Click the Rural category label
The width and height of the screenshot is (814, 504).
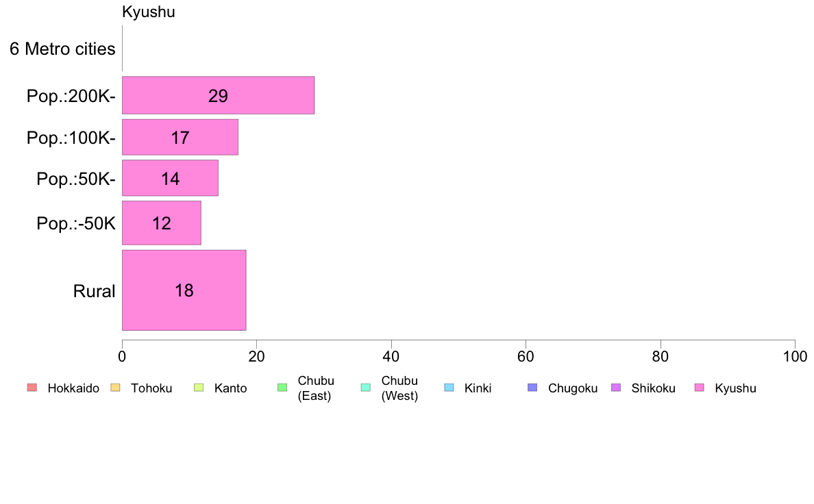click(x=94, y=291)
